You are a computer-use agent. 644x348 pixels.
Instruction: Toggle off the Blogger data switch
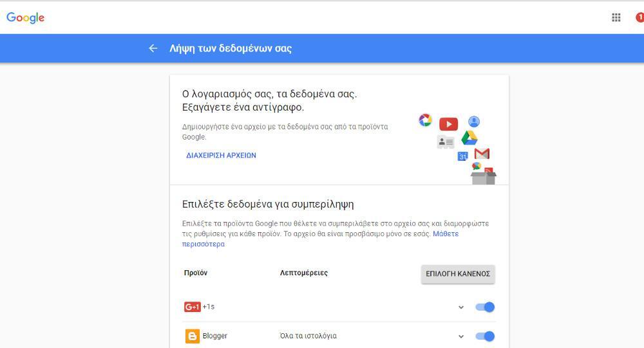pos(485,336)
